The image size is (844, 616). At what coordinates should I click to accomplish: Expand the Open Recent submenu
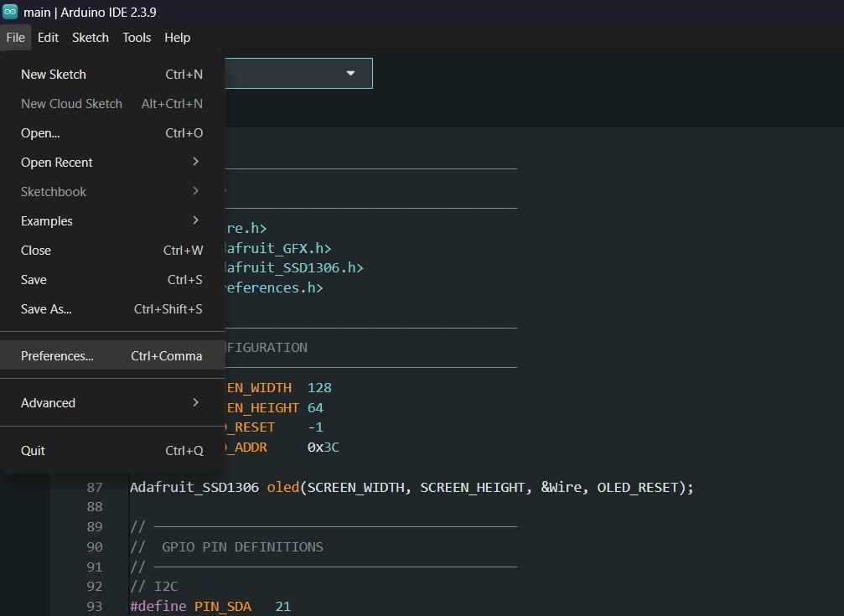[112, 162]
